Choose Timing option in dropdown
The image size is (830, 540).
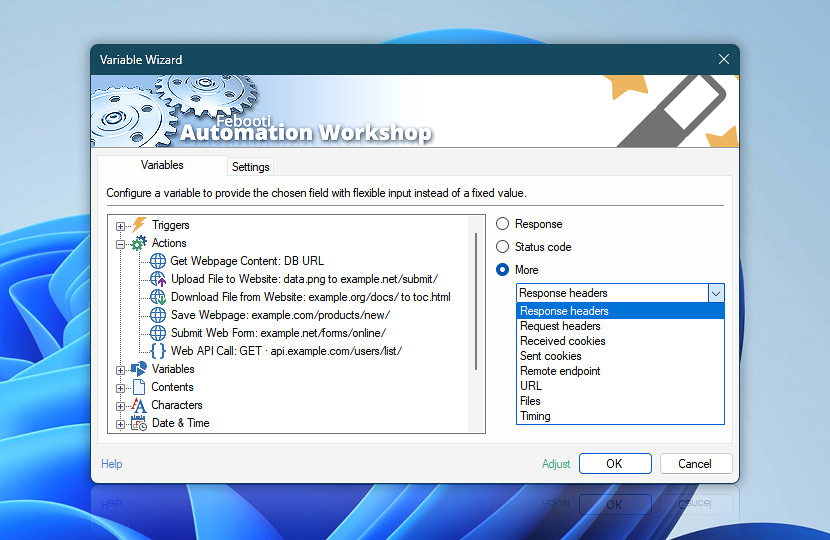pyautogui.click(x=620, y=416)
